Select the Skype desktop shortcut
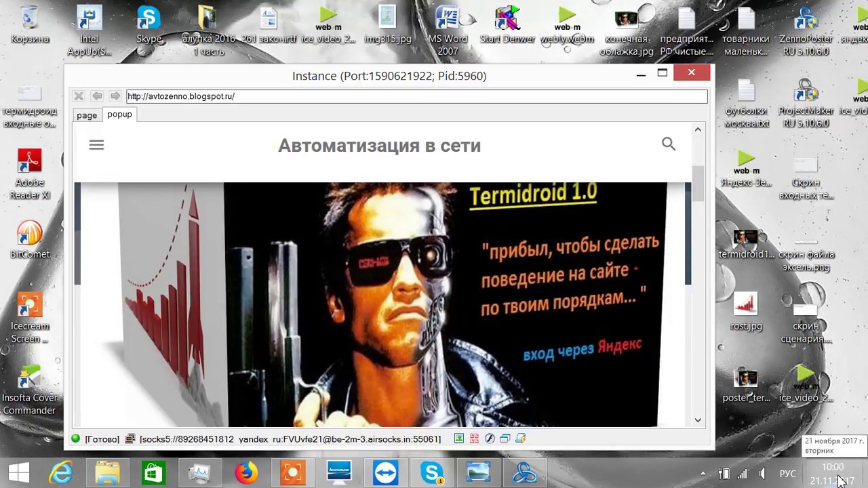Viewport: 868px width, 488px height. [x=149, y=25]
